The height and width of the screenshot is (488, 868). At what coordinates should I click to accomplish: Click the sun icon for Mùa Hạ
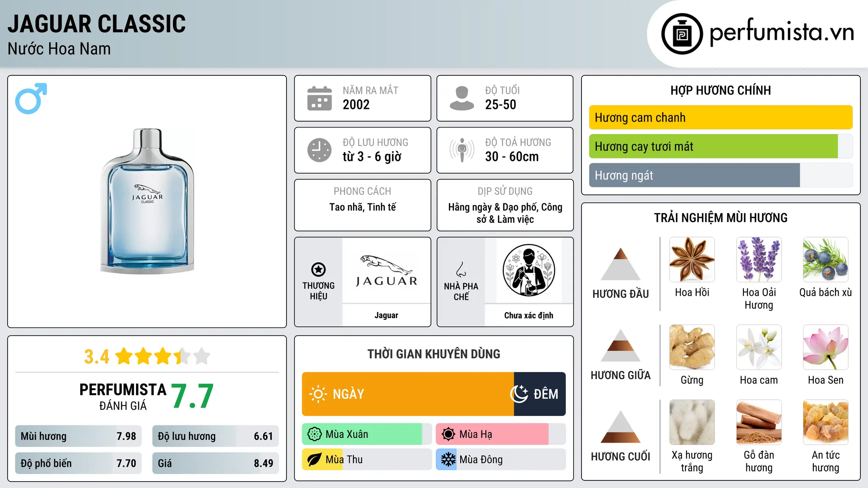click(448, 434)
